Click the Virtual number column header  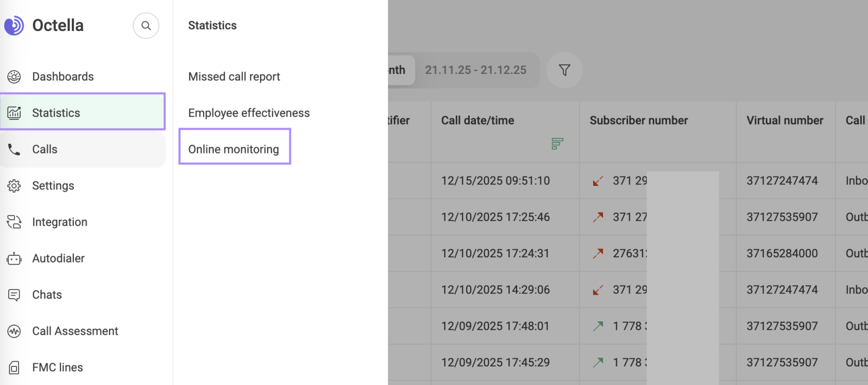pyautogui.click(x=784, y=120)
